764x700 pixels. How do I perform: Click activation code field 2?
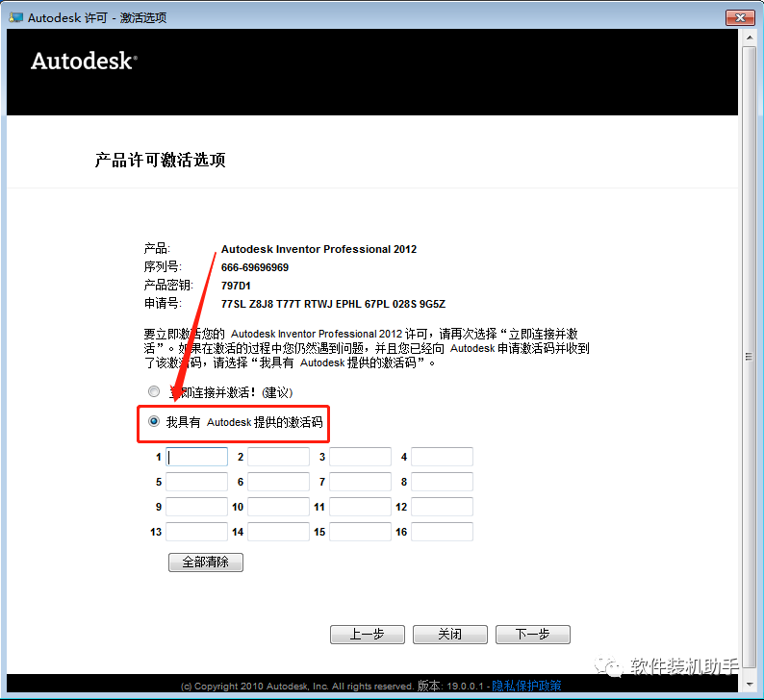tap(279, 457)
